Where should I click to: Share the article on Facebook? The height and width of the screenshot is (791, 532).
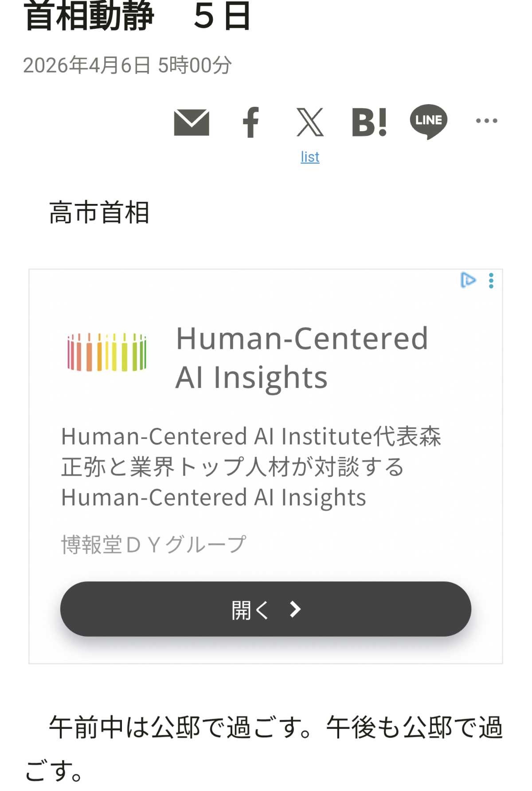(x=251, y=122)
